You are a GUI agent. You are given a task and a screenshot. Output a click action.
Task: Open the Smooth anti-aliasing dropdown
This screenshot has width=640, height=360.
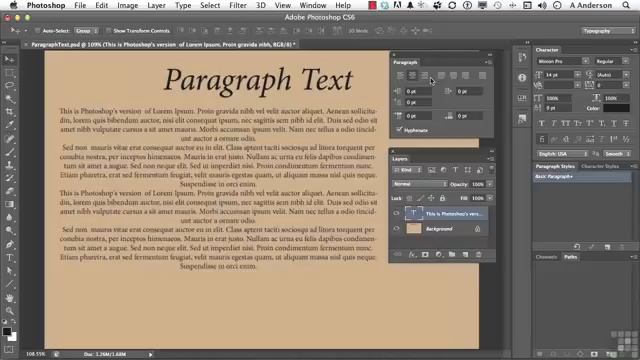[x=617, y=153]
